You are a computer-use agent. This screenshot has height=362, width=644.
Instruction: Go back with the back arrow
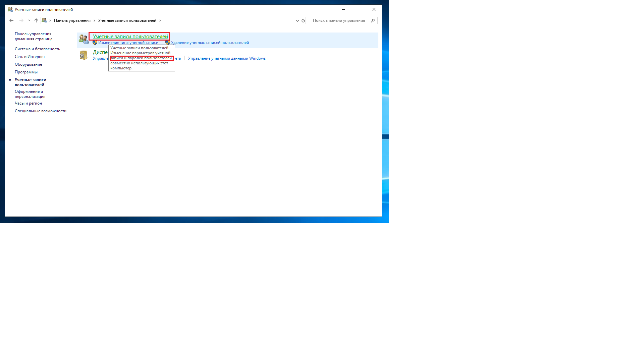click(x=11, y=20)
